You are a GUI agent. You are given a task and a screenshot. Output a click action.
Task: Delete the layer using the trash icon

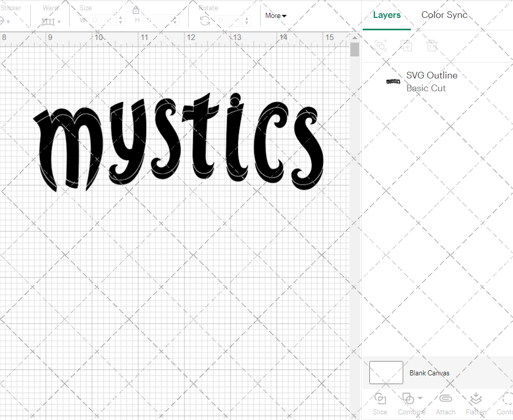[432, 46]
